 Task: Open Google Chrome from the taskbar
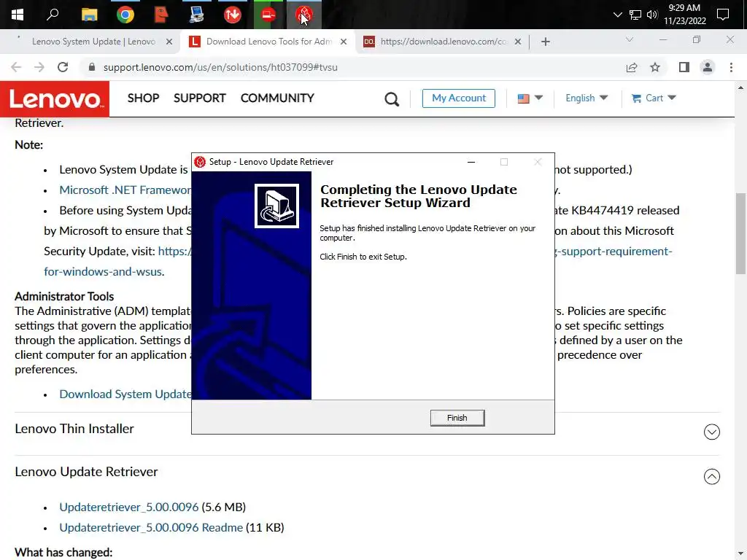point(125,15)
